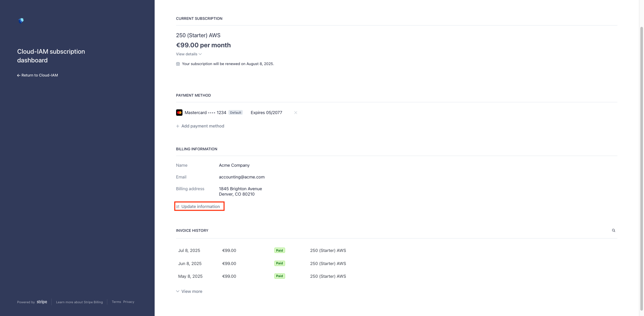Image resolution: width=644 pixels, height=316 pixels.
Task: Click the accounting@acme.com email text
Action: [x=242, y=177]
